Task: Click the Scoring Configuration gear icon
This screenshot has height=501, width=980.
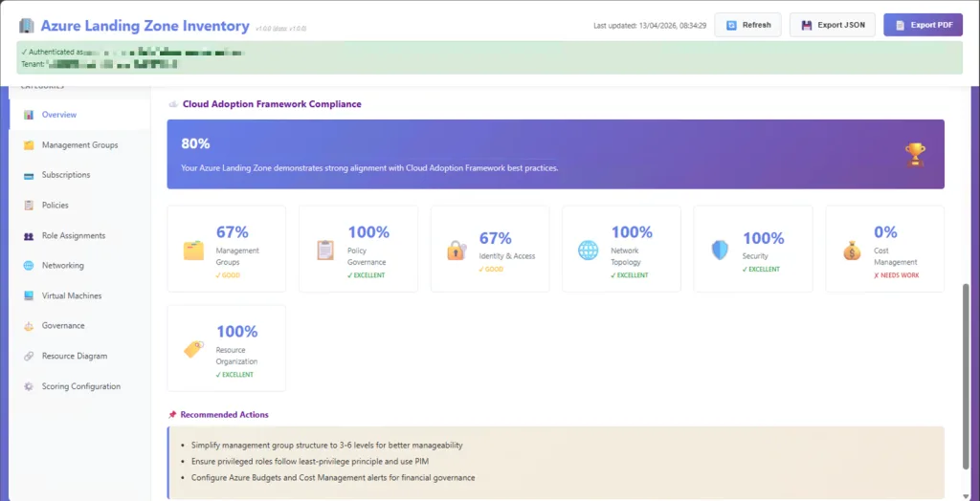Action: [29, 386]
